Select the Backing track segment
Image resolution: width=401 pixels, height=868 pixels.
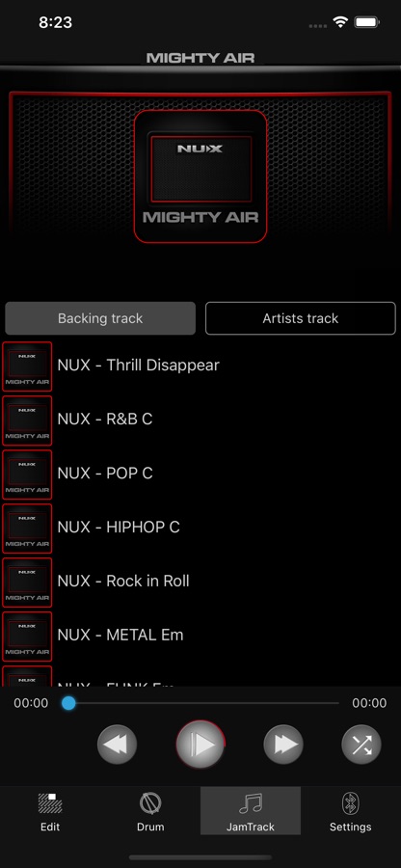point(100,318)
